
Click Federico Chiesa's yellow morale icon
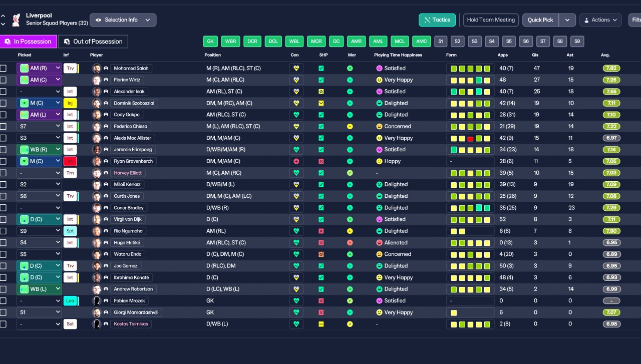[350, 126]
